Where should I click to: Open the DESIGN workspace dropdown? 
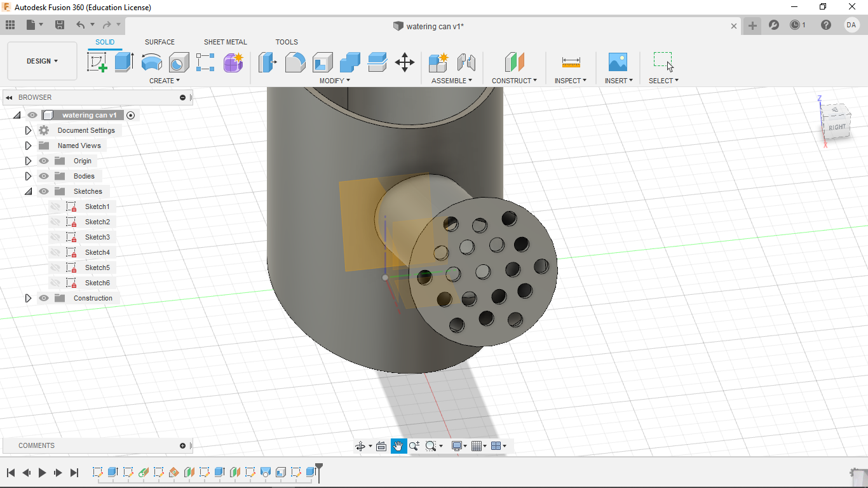(x=42, y=61)
